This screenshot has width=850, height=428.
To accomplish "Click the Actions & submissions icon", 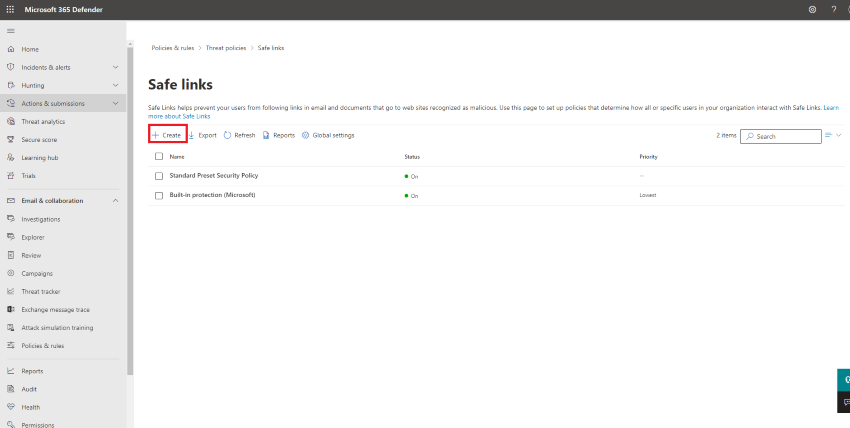I will (10, 103).
